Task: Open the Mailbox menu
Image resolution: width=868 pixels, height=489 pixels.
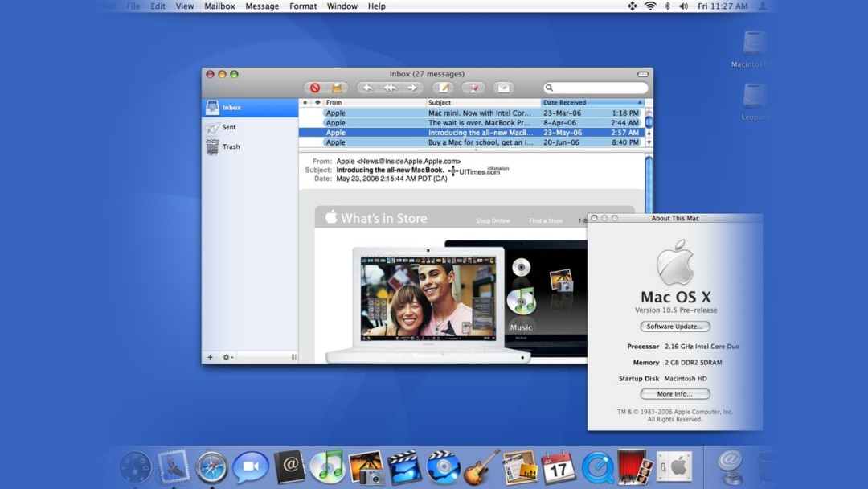Action: coord(219,6)
